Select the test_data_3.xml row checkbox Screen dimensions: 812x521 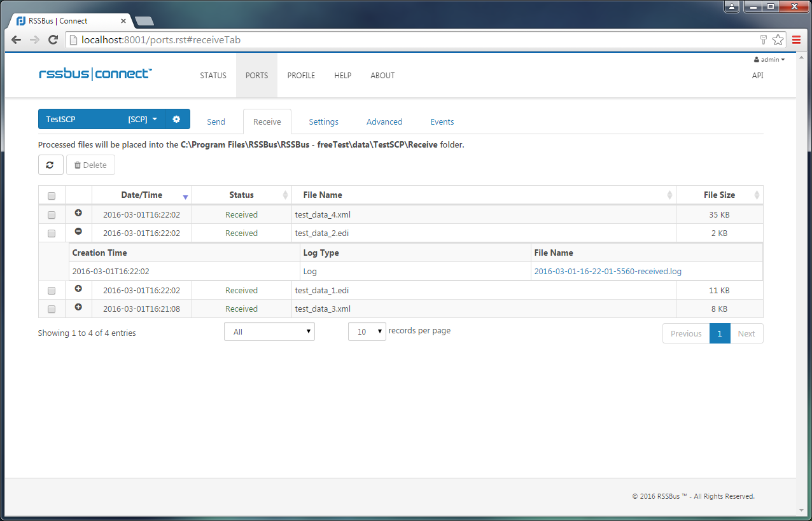(x=52, y=309)
